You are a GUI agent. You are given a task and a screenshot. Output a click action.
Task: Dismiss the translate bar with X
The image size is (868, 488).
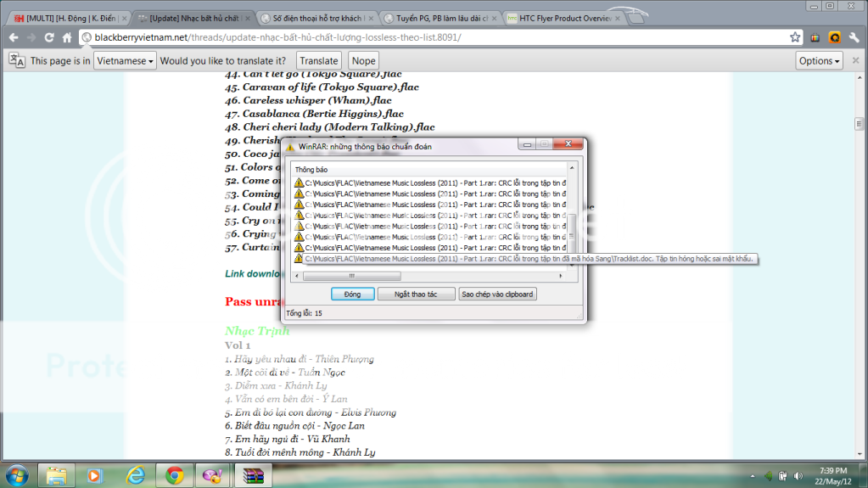856,60
